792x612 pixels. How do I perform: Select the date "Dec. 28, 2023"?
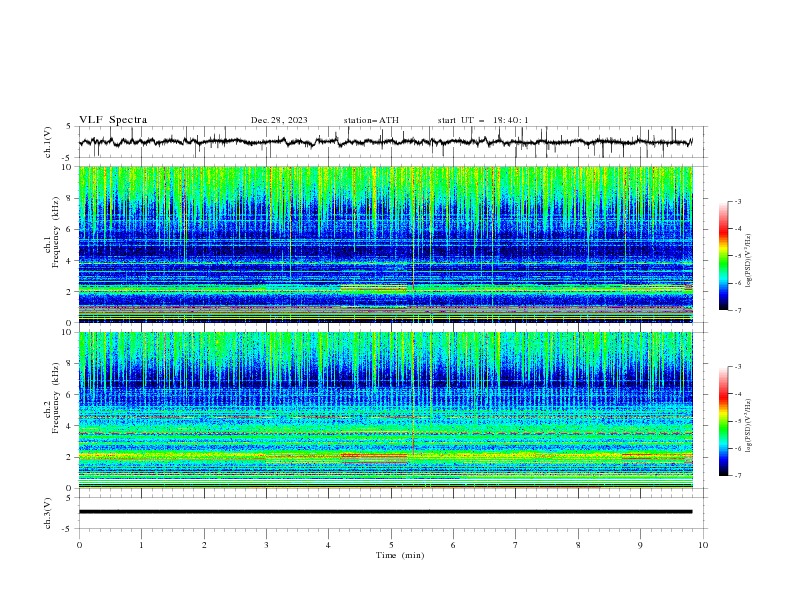point(279,120)
